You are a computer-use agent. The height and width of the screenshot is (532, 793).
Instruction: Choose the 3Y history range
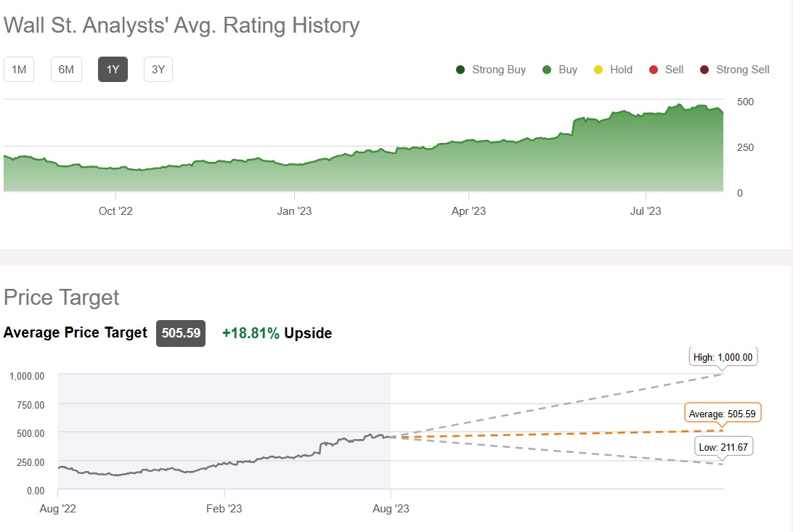coord(158,70)
